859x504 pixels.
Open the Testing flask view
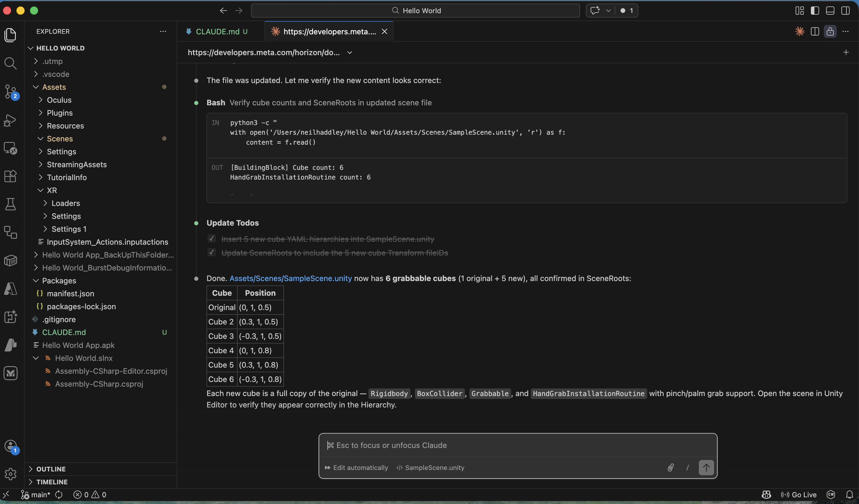pyautogui.click(x=10, y=204)
